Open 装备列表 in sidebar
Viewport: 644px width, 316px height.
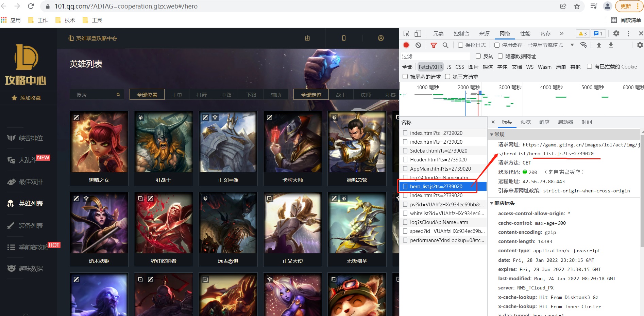(26, 225)
